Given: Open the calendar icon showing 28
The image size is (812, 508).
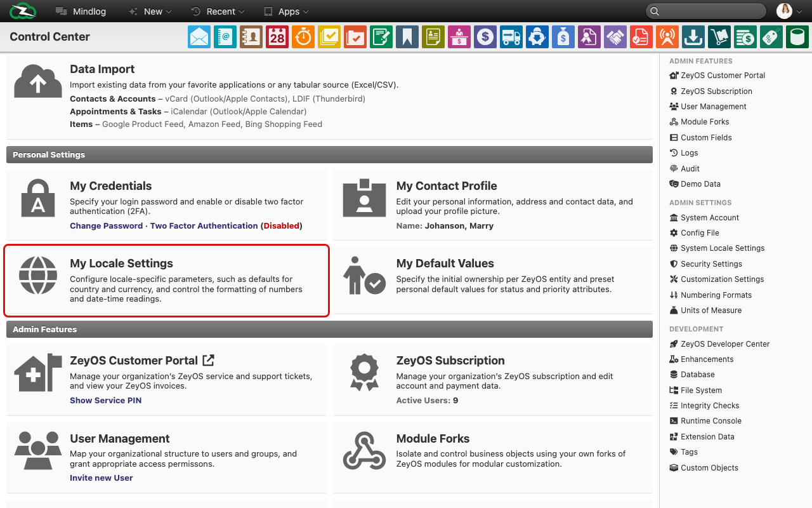Looking at the screenshot, I should pyautogui.click(x=277, y=37).
